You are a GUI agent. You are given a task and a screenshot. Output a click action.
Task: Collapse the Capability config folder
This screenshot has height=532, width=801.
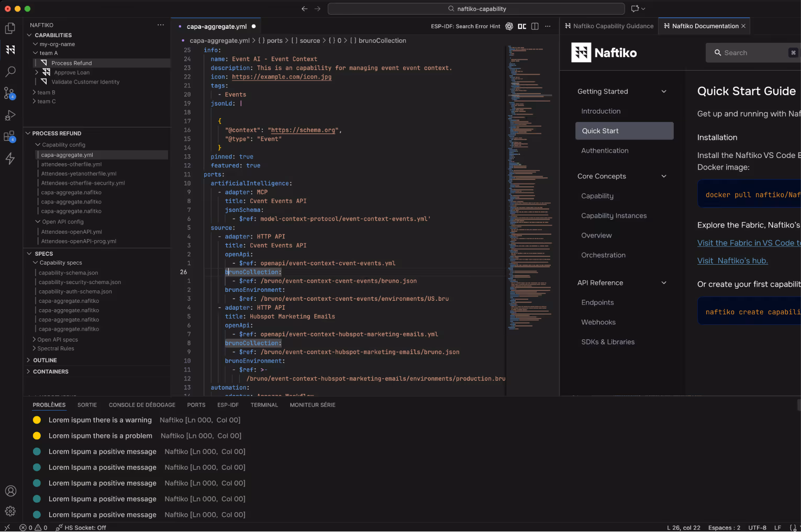pos(38,144)
